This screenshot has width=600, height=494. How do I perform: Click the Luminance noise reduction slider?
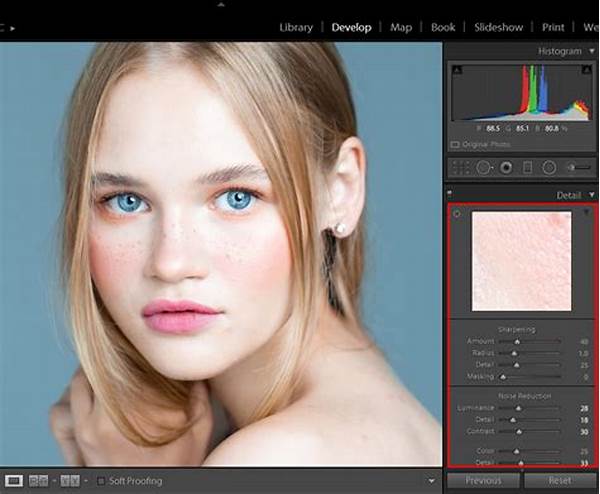(x=516, y=408)
